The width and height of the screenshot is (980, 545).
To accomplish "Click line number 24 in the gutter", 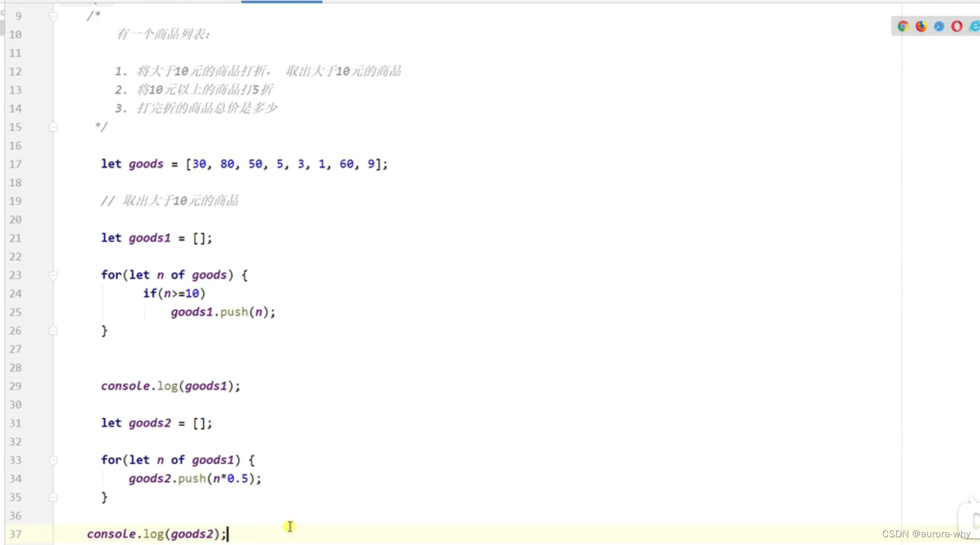I will coord(15,294).
